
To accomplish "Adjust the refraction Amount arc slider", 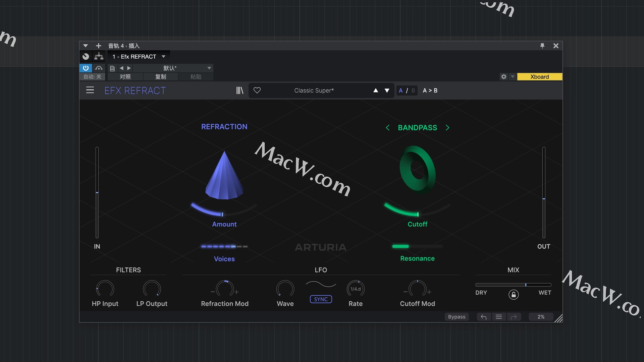I will 224,209.
